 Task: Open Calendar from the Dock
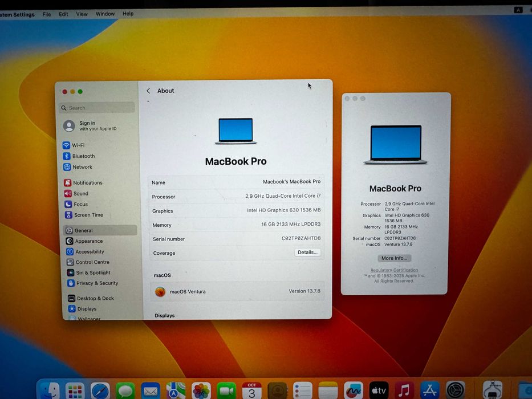point(252,391)
